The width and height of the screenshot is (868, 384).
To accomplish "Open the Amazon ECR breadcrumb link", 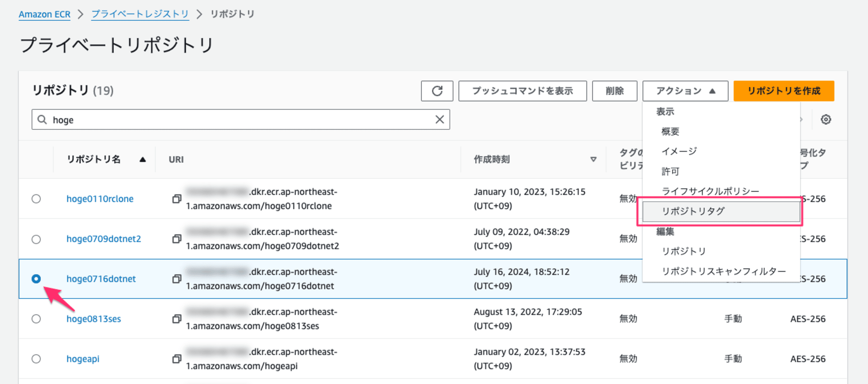I will coord(44,14).
